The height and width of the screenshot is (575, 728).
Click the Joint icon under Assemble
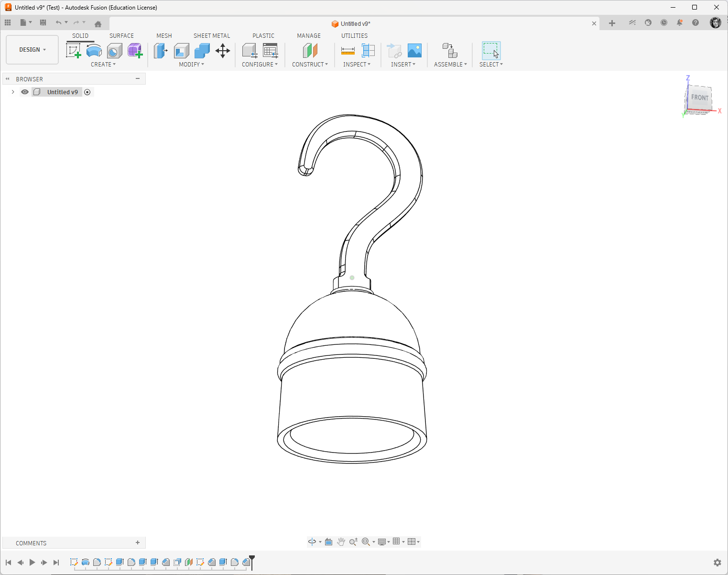[x=450, y=50]
